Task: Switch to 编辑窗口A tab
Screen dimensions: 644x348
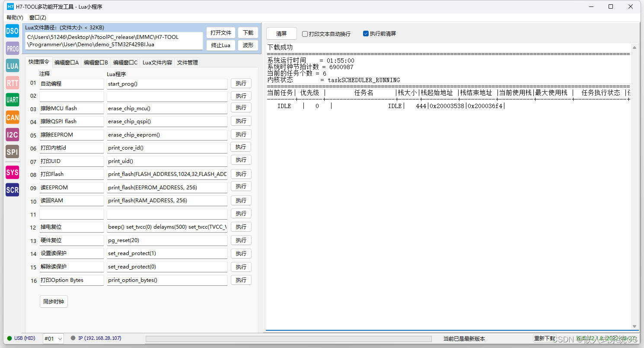Action: coord(67,63)
